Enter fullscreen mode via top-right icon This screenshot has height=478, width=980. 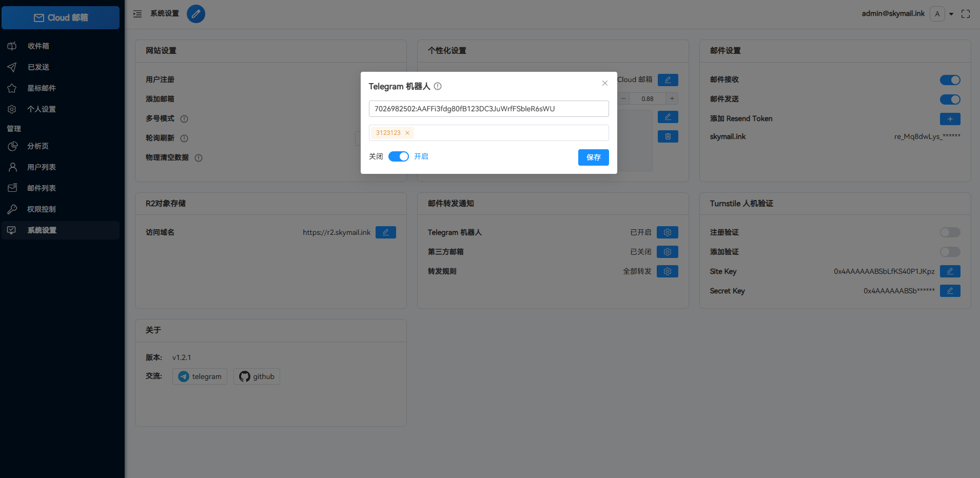(965, 14)
